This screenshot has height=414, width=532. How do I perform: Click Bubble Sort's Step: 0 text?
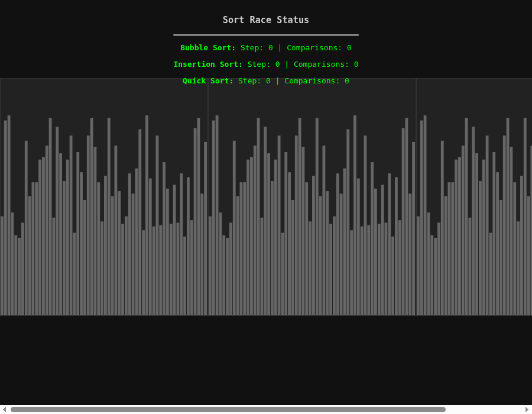pos(257,48)
